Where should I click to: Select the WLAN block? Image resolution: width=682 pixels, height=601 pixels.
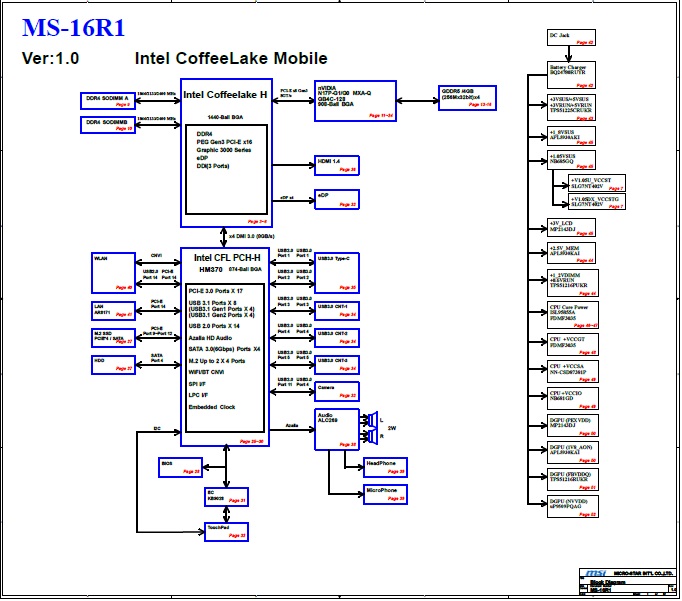(x=114, y=273)
